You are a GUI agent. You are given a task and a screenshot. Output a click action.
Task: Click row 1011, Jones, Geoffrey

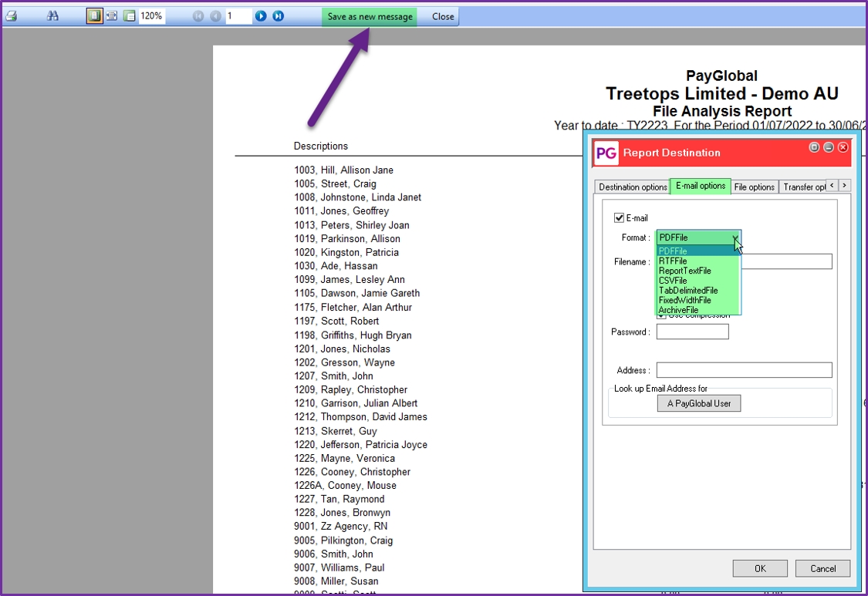[342, 210]
